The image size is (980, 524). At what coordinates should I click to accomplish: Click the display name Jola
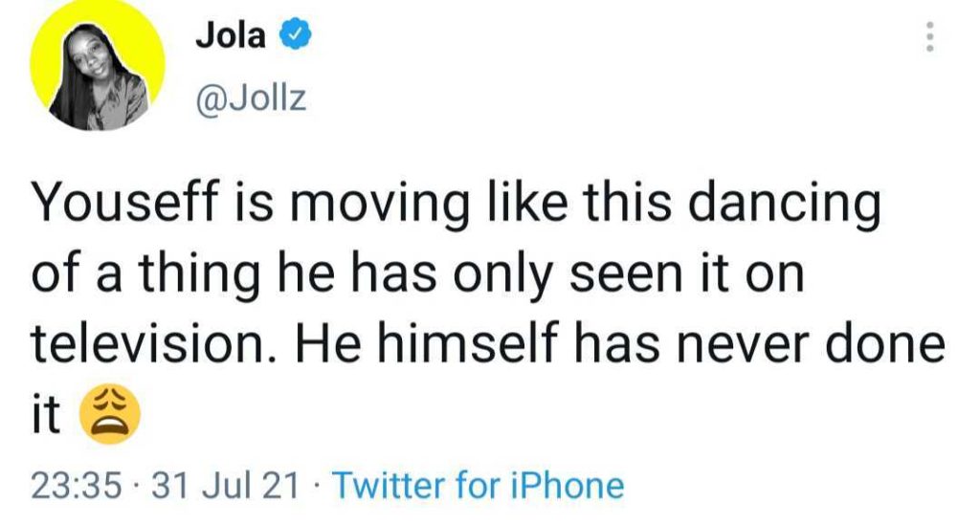point(230,36)
